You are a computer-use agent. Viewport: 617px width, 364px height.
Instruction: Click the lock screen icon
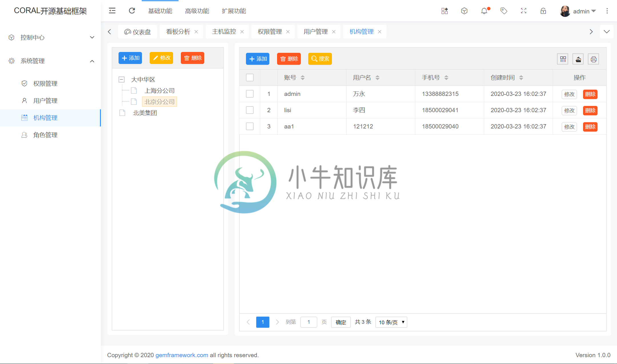543,11
